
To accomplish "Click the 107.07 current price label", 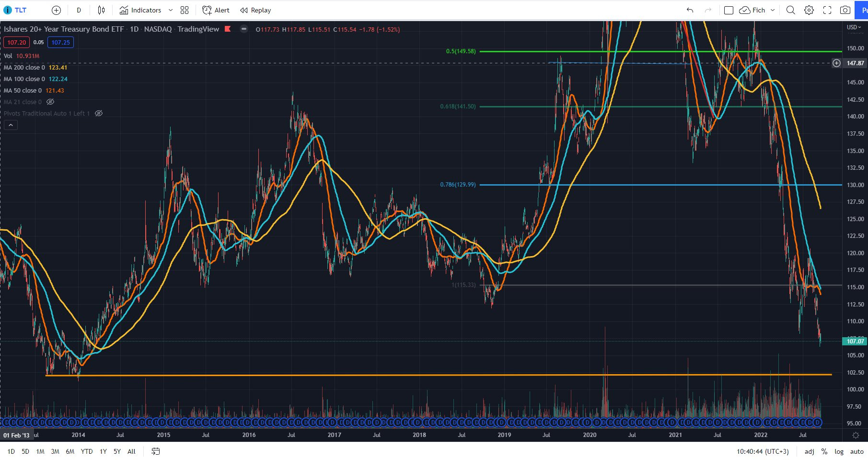I will 855,341.
